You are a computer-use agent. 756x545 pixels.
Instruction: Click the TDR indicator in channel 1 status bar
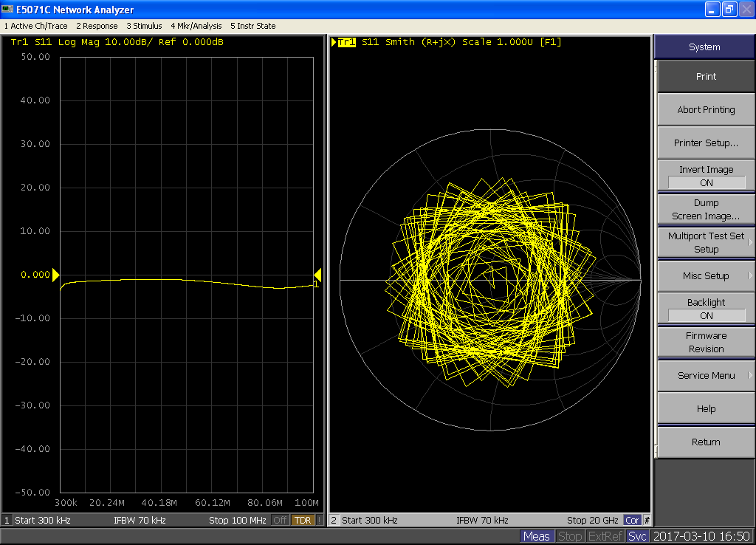pos(302,521)
